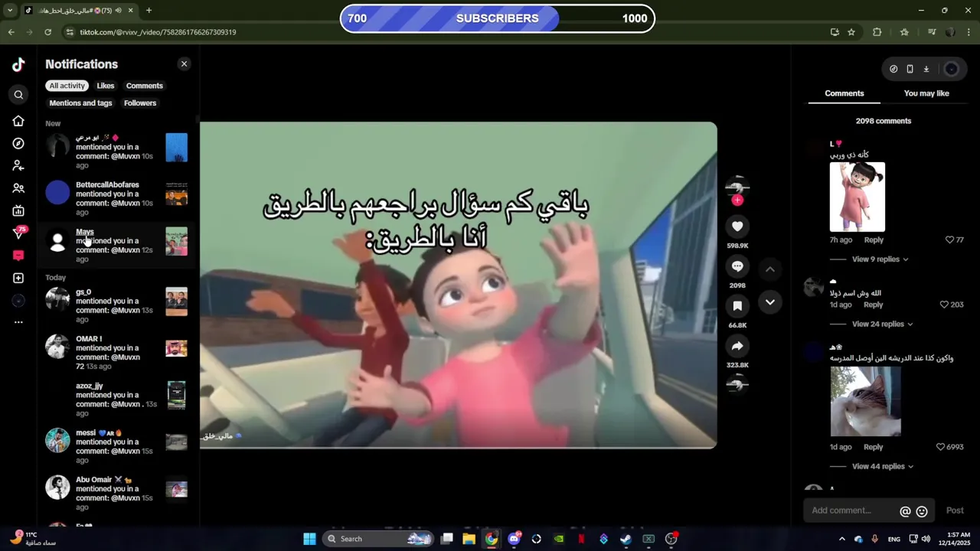Switch to the You may like tab
The width and height of the screenshot is (980, 551).
[x=926, y=93]
